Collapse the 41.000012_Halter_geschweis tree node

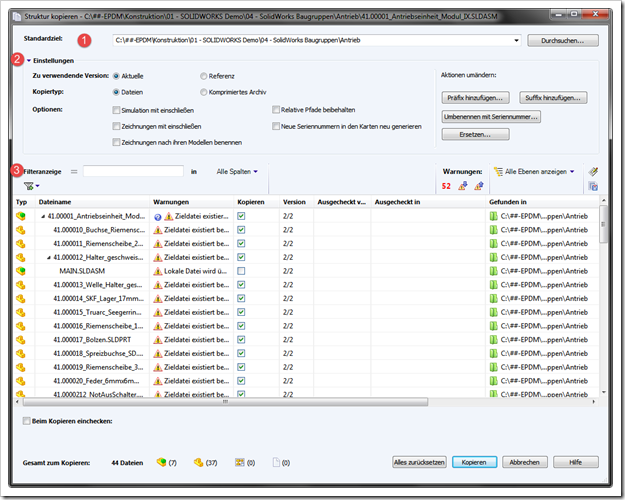click(49, 258)
